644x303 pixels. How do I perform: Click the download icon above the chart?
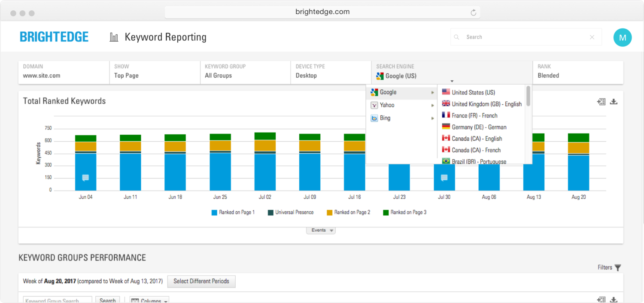point(614,102)
